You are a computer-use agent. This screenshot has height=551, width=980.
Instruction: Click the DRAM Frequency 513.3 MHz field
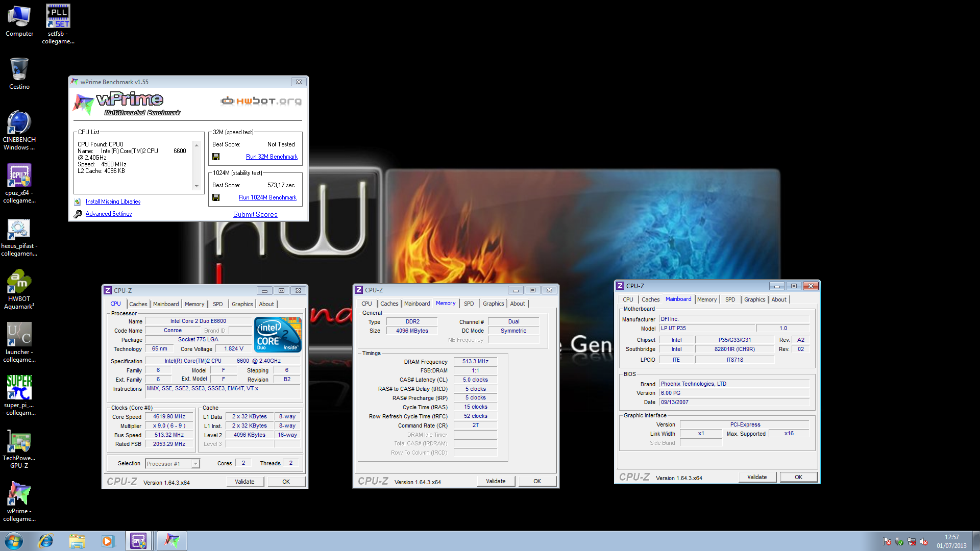coord(475,361)
